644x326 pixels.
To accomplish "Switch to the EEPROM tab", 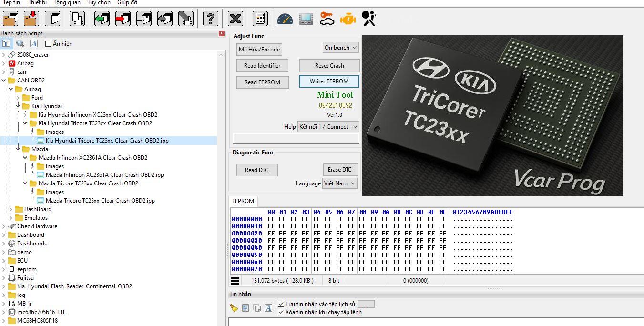I will pos(243,201).
